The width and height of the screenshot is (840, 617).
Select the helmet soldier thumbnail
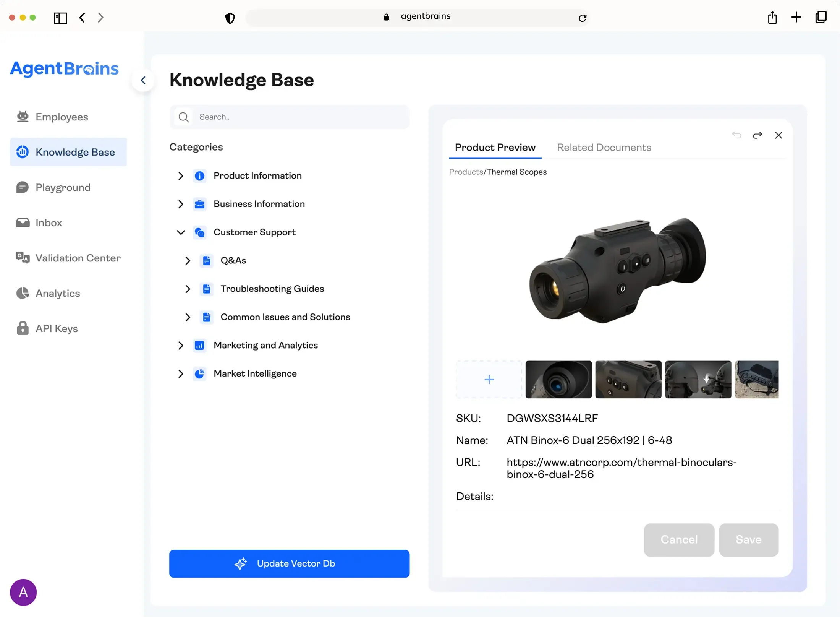(x=698, y=380)
